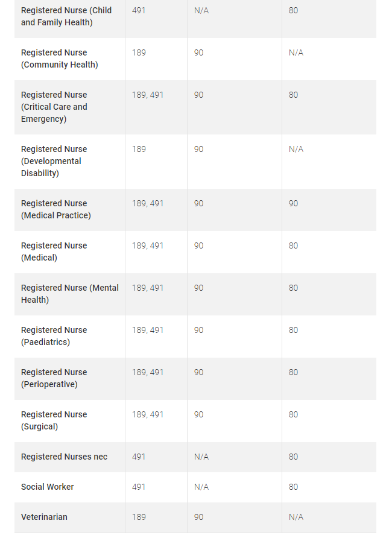Select Registered Nurse (Developmental Disability) text
Image resolution: width=392 pixels, height=538 pixels.
click(x=51, y=161)
